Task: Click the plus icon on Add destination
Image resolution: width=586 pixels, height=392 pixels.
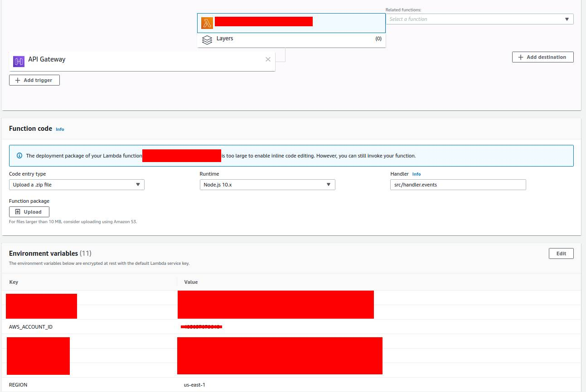Action: pyautogui.click(x=521, y=57)
